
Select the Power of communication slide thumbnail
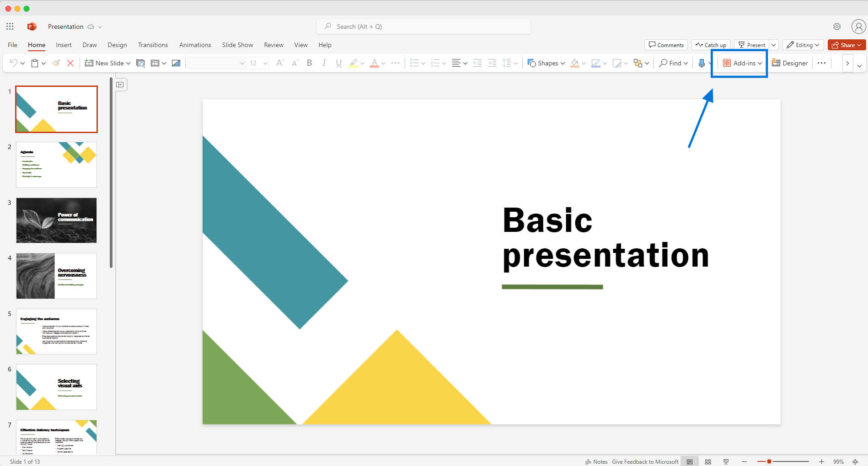pyautogui.click(x=56, y=220)
